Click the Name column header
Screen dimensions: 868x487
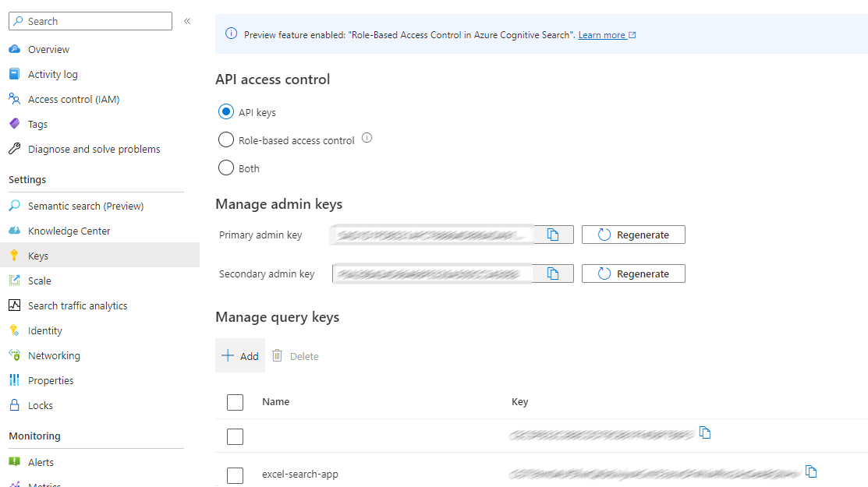[275, 402]
